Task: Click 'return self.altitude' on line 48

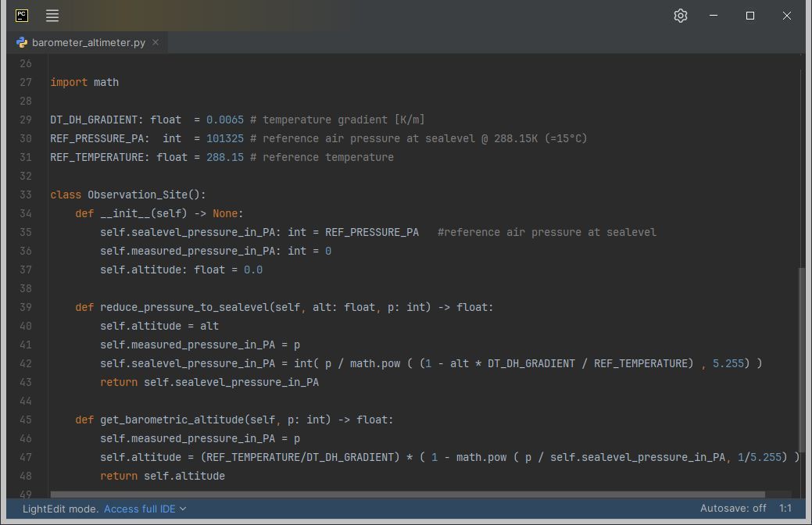Action: [163, 476]
